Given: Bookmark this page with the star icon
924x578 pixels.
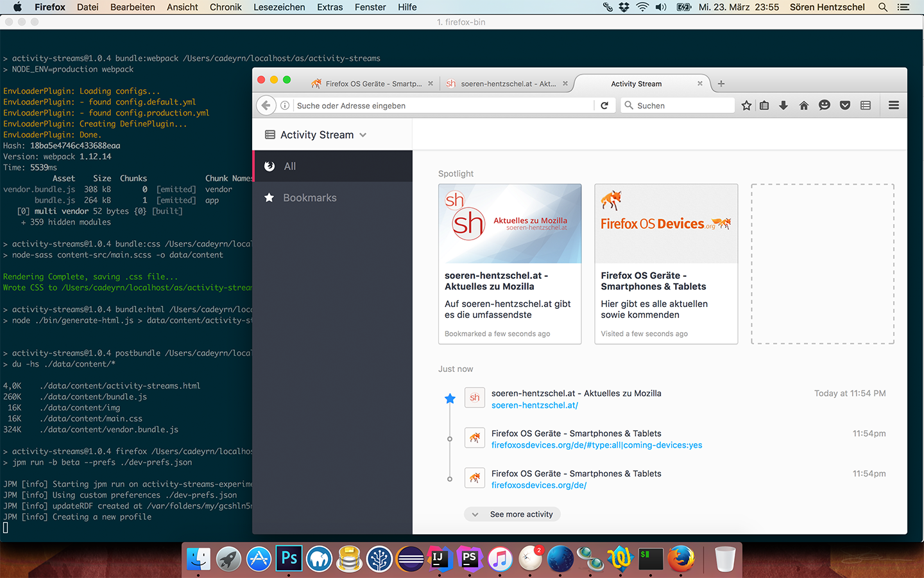Looking at the screenshot, I should 746,105.
